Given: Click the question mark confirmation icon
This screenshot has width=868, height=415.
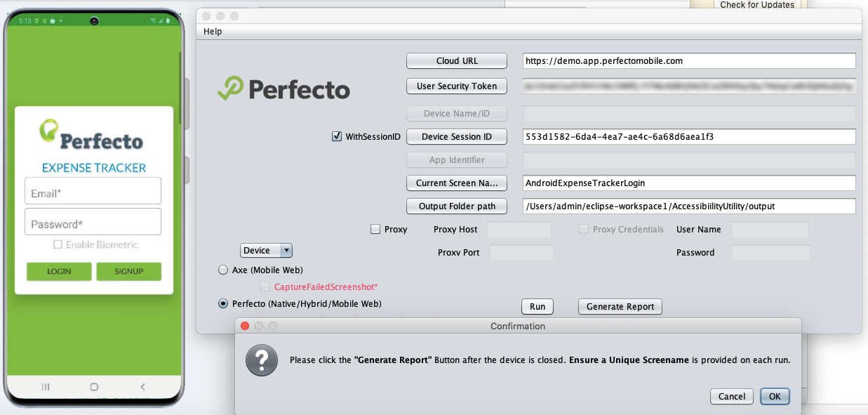Looking at the screenshot, I should (261, 360).
